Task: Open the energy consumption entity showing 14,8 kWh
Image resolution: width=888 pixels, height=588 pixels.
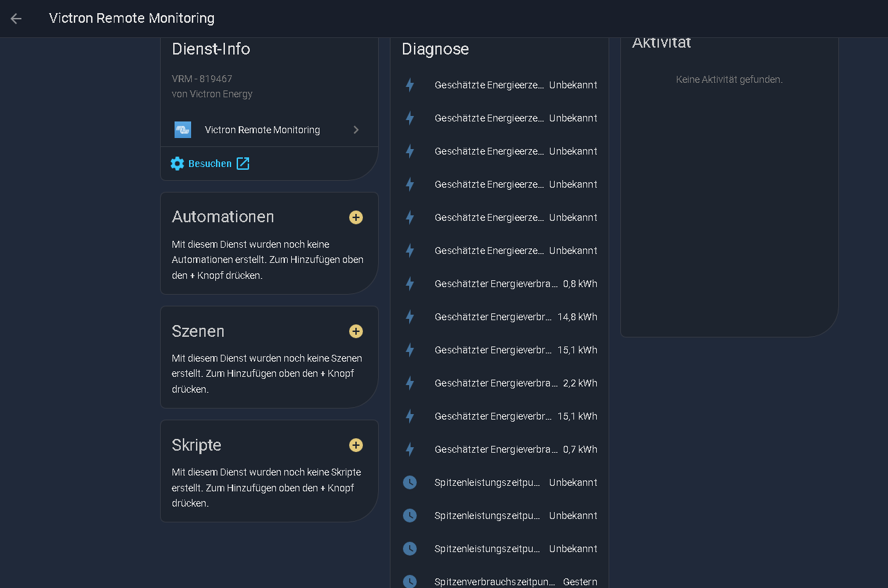Action: (x=493, y=317)
